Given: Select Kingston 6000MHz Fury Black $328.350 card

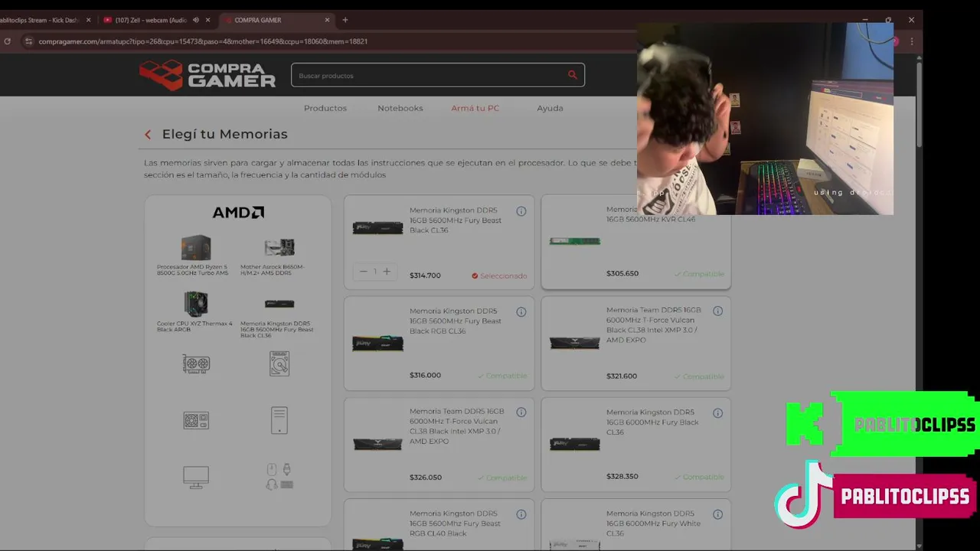Looking at the screenshot, I should (636, 445).
